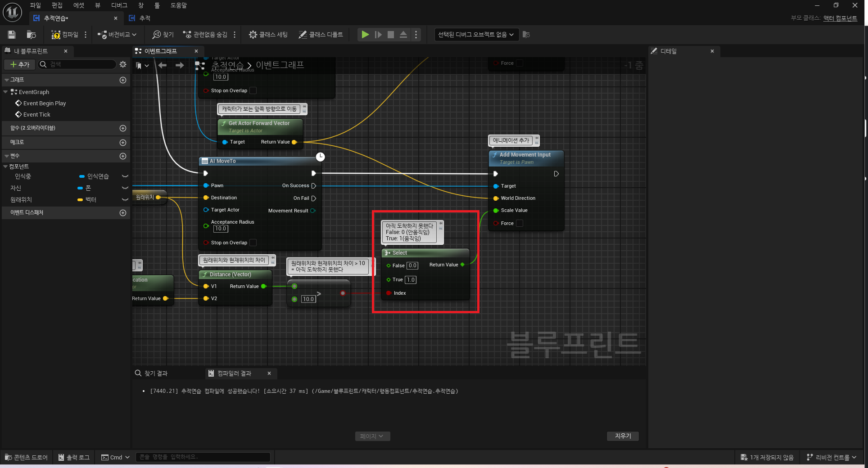Close the 추적연습 asset tab
Screen dimensions: 868x468
[x=116, y=18]
